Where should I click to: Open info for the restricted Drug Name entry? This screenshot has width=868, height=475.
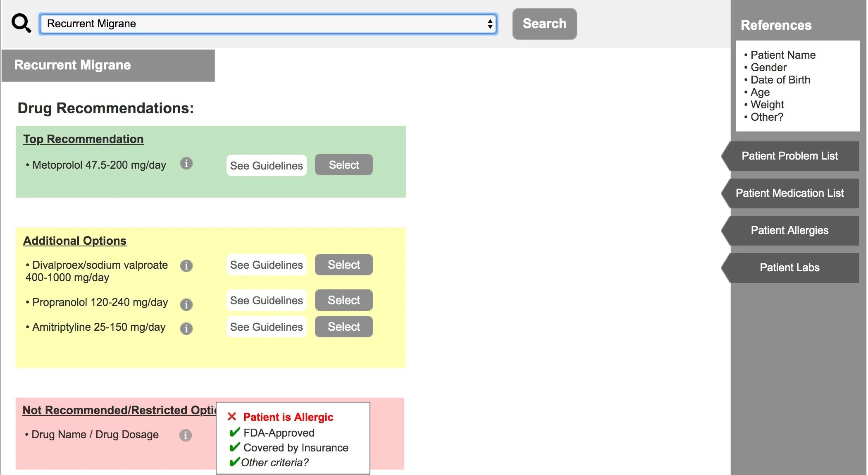[x=186, y=435]
